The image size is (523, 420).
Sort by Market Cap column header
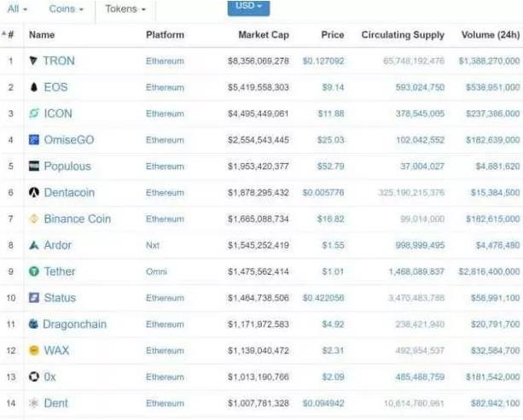[x=264, y=35]
